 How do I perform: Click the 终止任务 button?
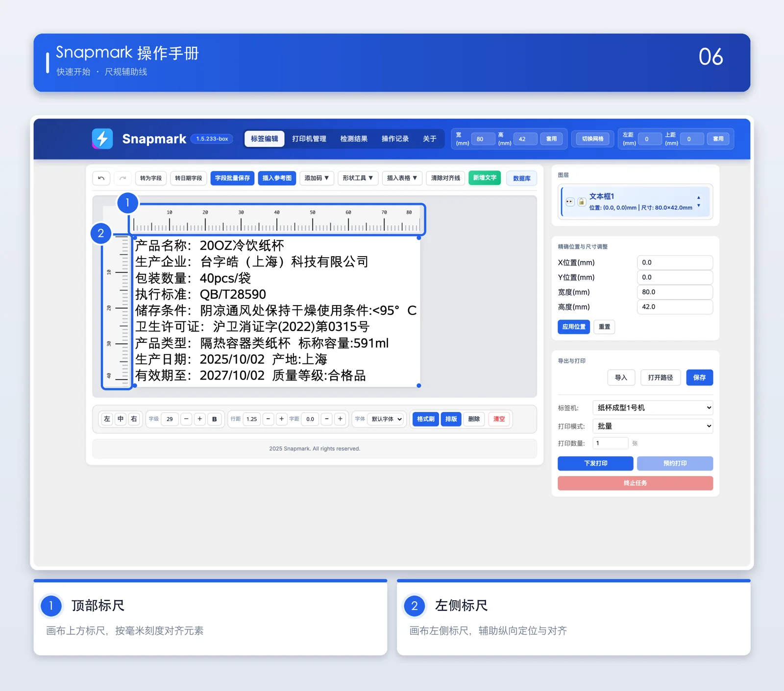click(x=635, y=483)
